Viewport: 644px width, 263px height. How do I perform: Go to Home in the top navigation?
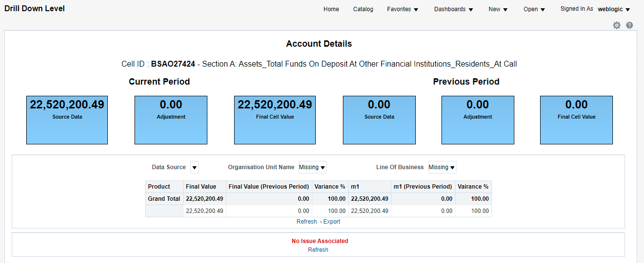331,9
